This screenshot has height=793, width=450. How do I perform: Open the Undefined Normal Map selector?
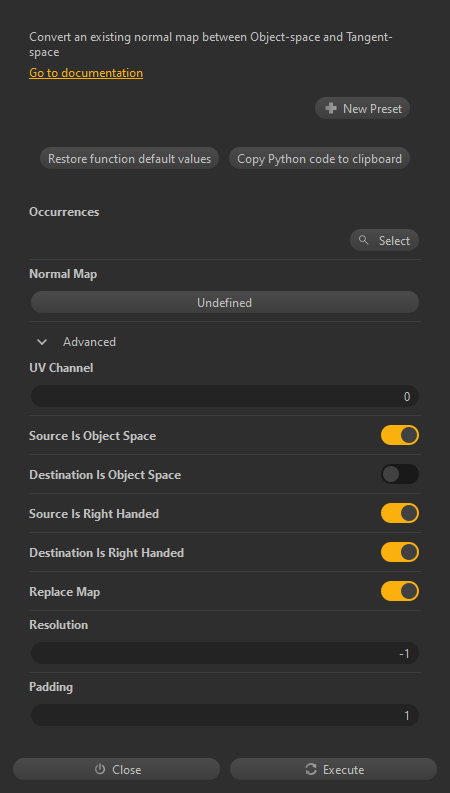[x=225, y=302]
